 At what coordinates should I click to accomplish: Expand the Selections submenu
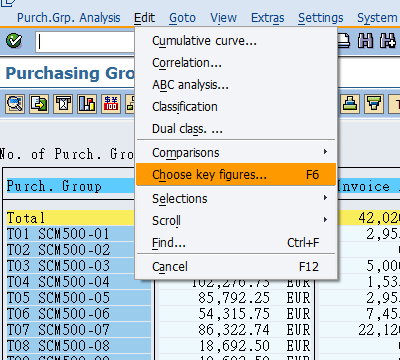(x=236, y=199)
